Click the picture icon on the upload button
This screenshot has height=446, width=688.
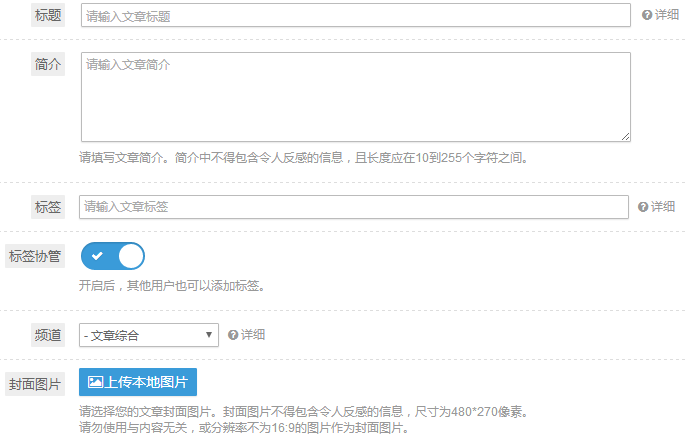coord(96,382)
